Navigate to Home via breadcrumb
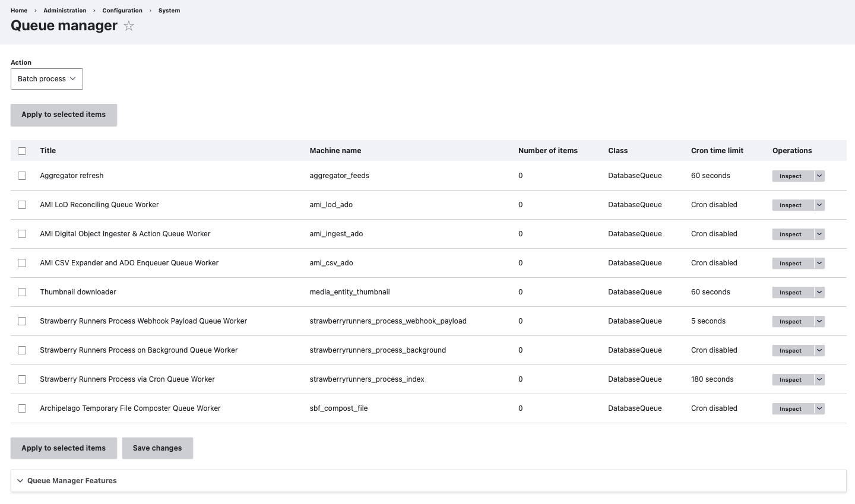Screen dimensions: 855x504 (x=19, y=11)
